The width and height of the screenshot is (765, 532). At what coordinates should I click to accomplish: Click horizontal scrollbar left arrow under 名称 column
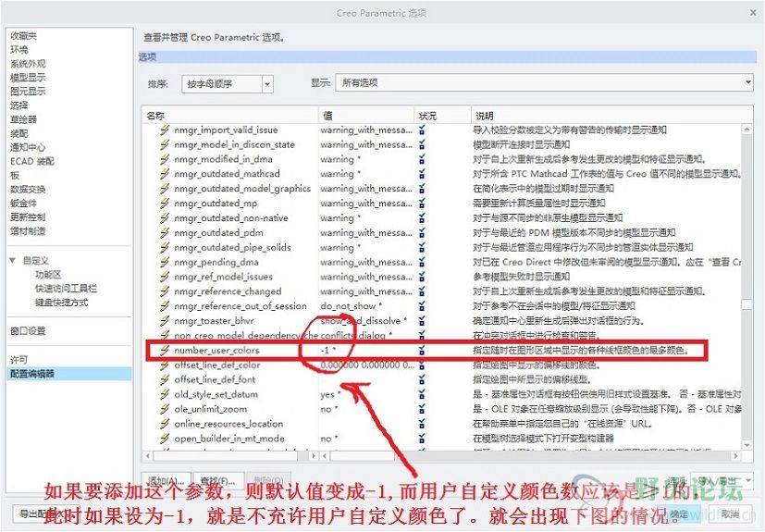coord(148,456)
